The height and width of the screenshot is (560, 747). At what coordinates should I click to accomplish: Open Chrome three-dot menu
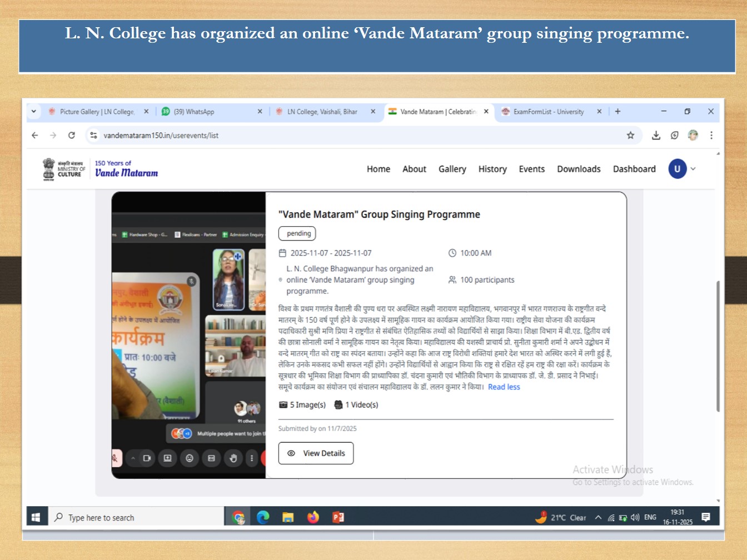(711, 135)
